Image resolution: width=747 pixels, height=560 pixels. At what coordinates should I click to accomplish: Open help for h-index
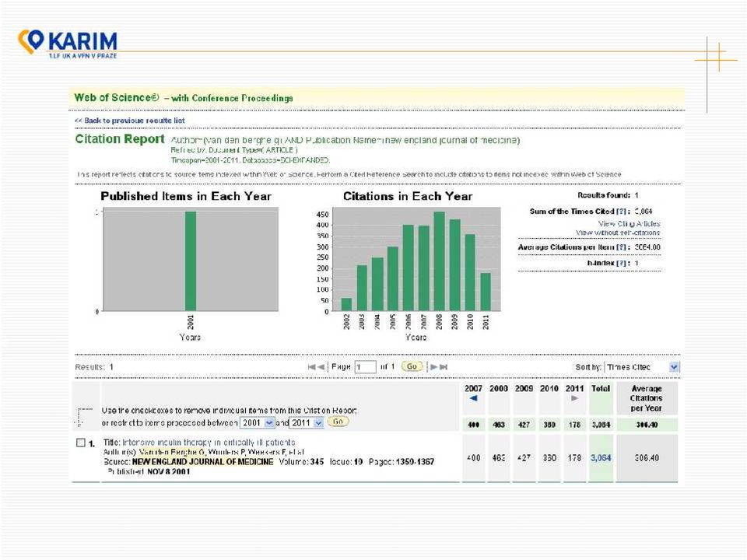click(x=621, y=263)
